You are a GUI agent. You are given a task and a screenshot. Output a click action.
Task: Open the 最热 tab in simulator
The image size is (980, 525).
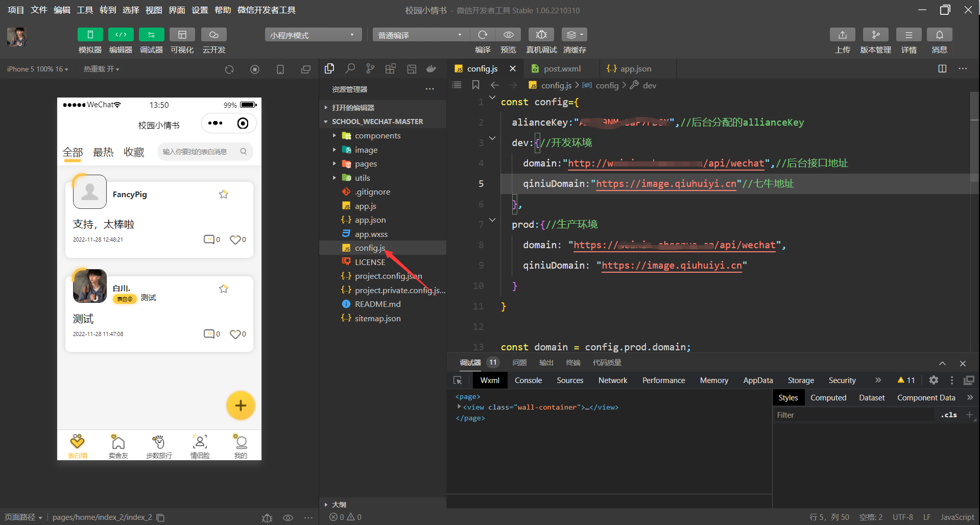103,152
